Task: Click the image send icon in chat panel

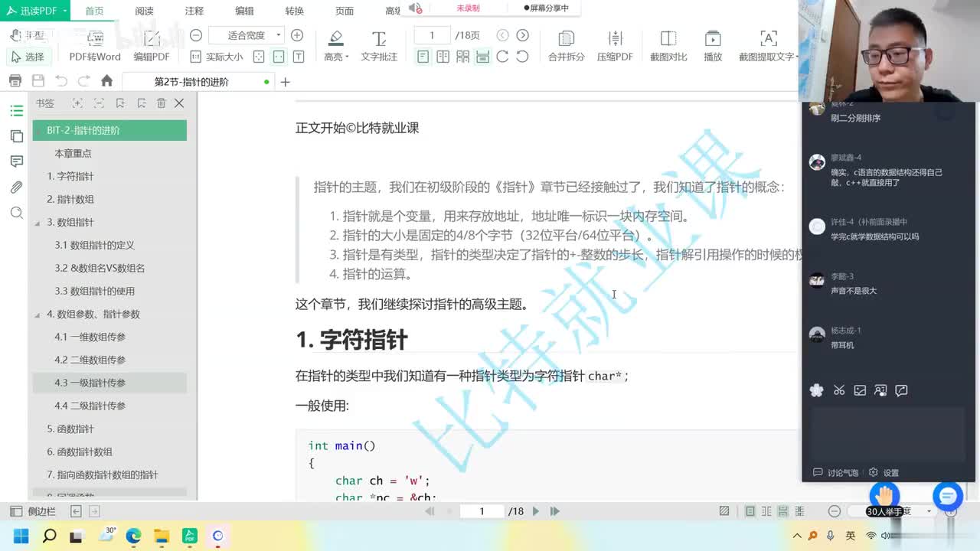Action: tap(860, 390)
